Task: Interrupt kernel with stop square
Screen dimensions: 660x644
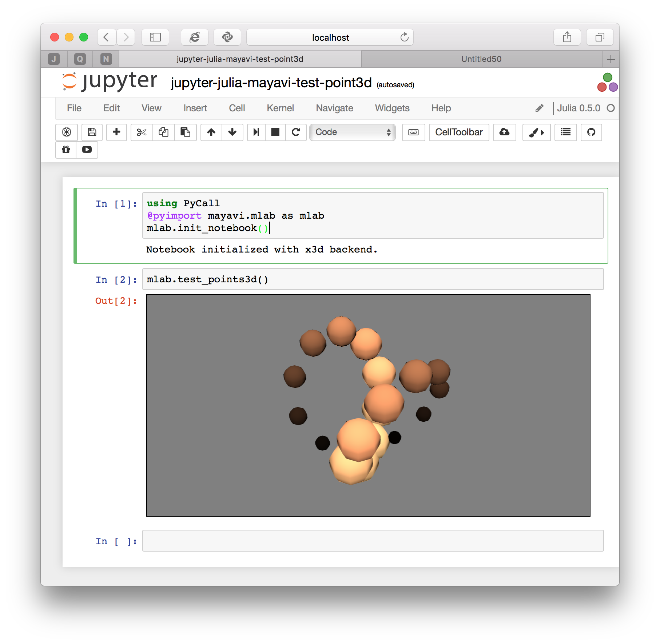Action: (275, 132)
